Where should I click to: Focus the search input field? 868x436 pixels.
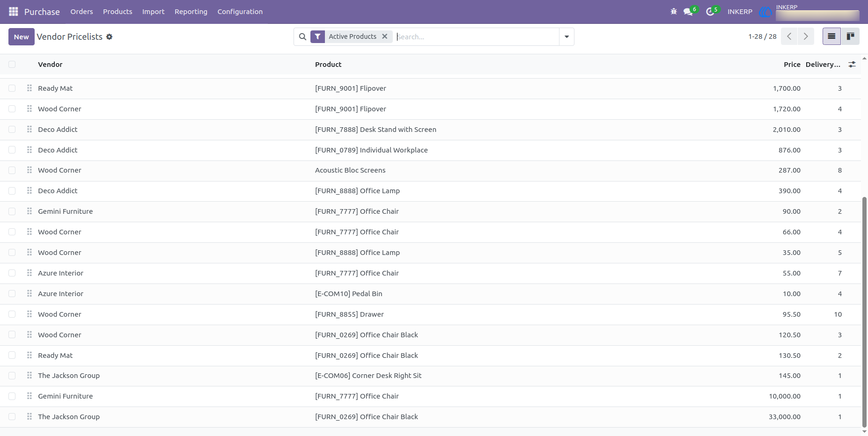tap(477, 36)
